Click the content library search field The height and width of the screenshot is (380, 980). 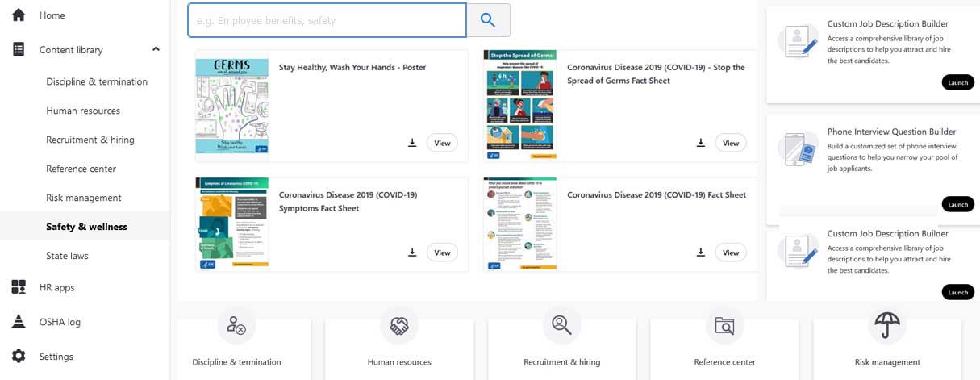point(327,20)
